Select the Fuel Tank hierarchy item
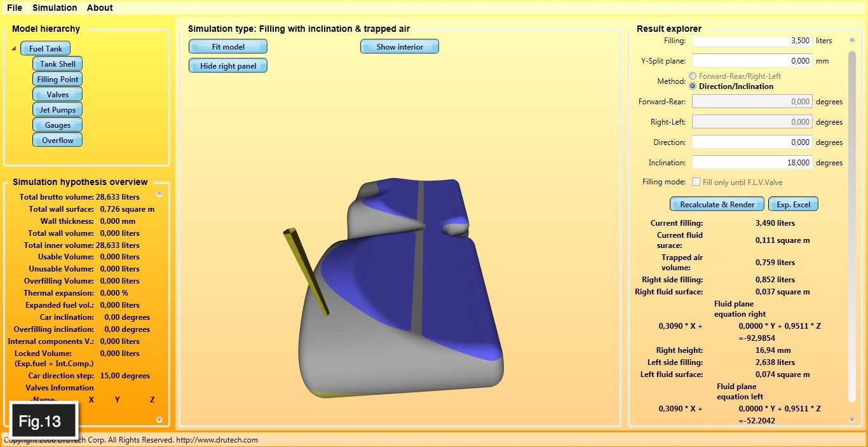Viewport: 868px width, 447px height. pyautogui.click(x=45, y=49)
